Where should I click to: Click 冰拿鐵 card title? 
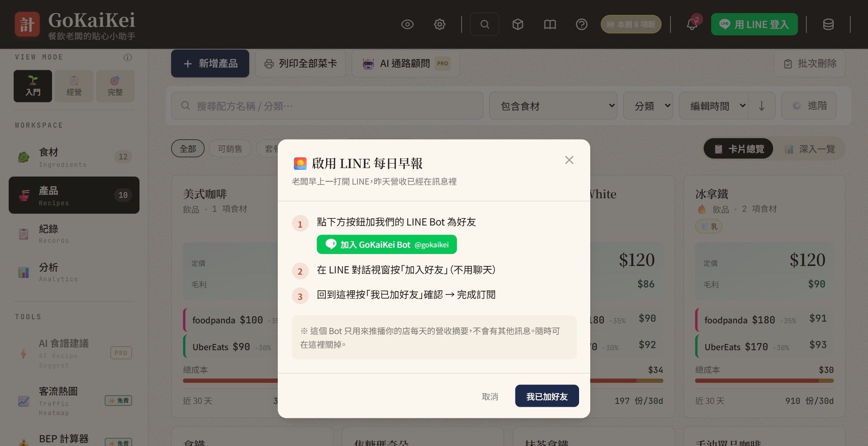(712, 194)
